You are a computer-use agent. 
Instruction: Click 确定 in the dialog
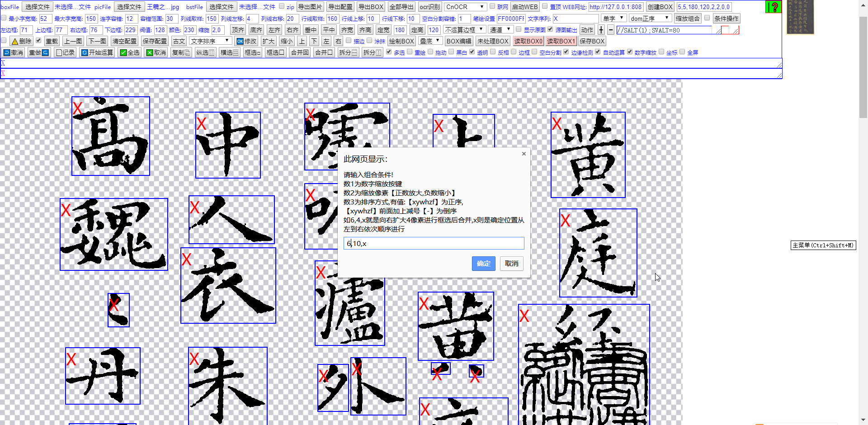tap(483, 264)
